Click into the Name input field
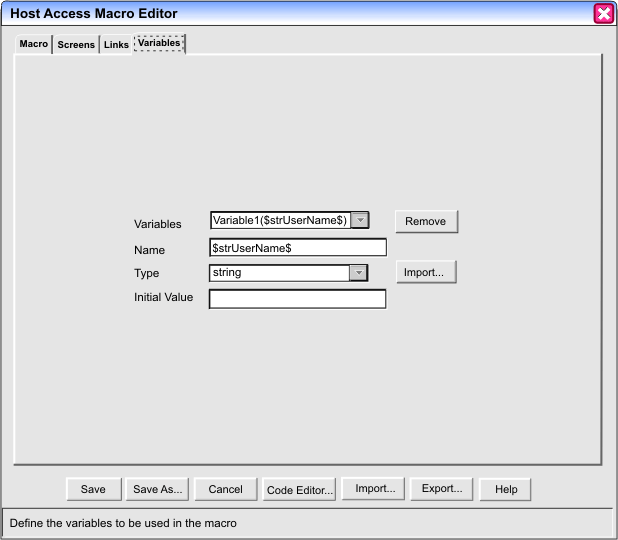The width and height of the screenshot is (618, 540). point(298,248)
